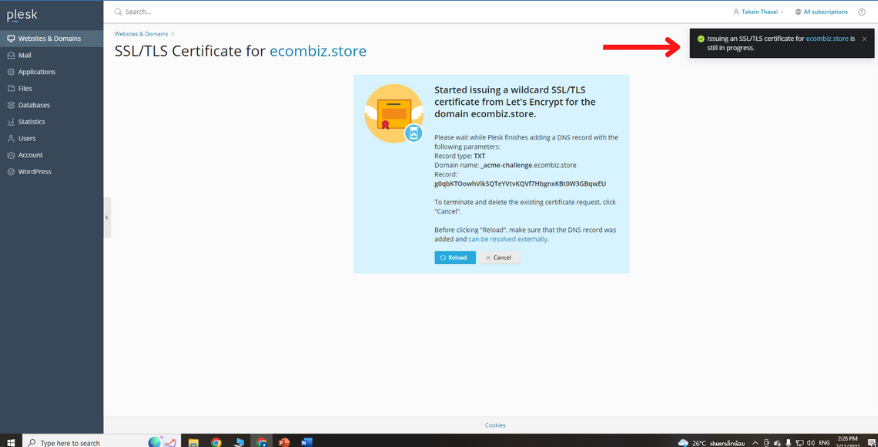The width and height of the screenshot is (878, 447).
Task: Open the Taksin Thasai user menu
Action: (758, 12)
